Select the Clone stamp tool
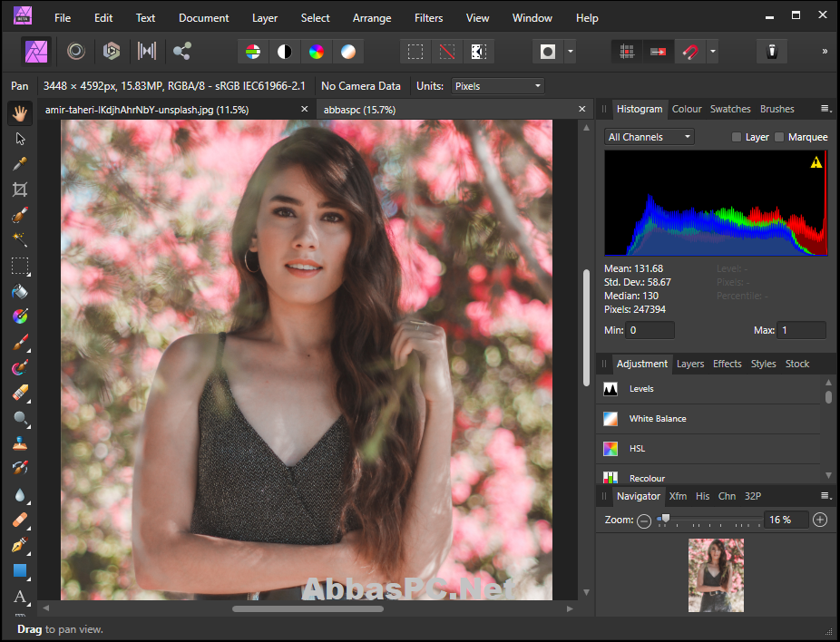840x642 pixels. [x=20, y=444]
